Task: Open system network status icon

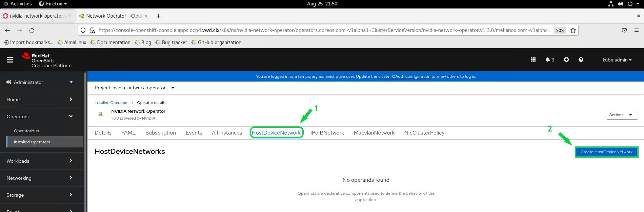Action: pyautogui.click(x=611, y=4)
